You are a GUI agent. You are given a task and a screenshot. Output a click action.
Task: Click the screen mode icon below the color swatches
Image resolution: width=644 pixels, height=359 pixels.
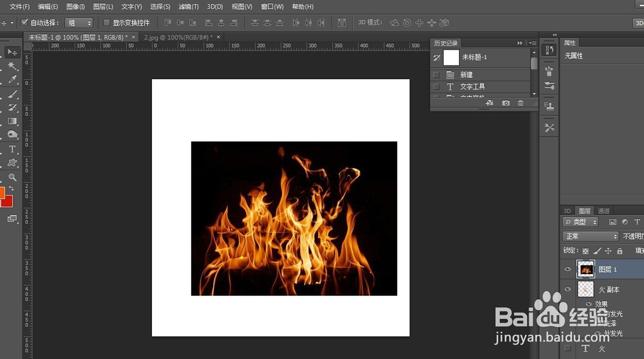12,218
